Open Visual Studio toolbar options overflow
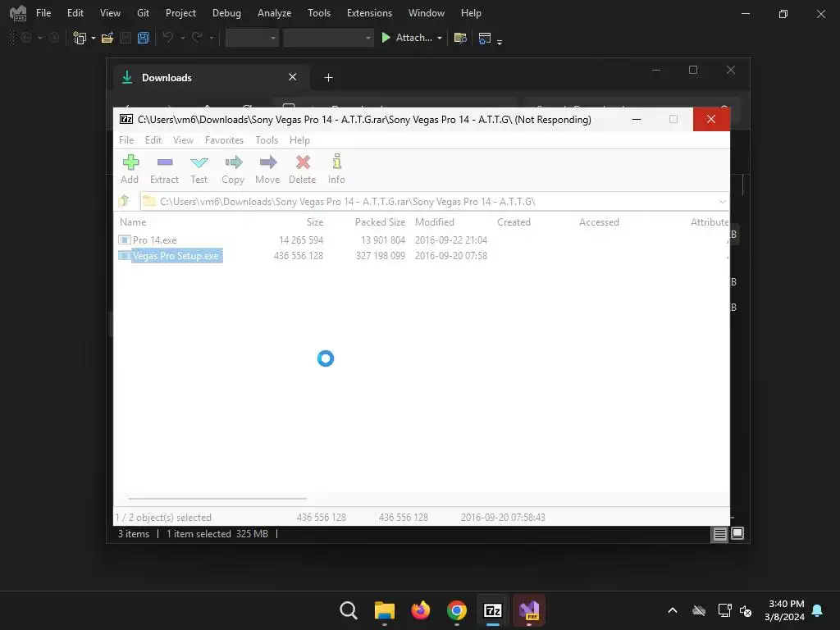 (500, 42)
